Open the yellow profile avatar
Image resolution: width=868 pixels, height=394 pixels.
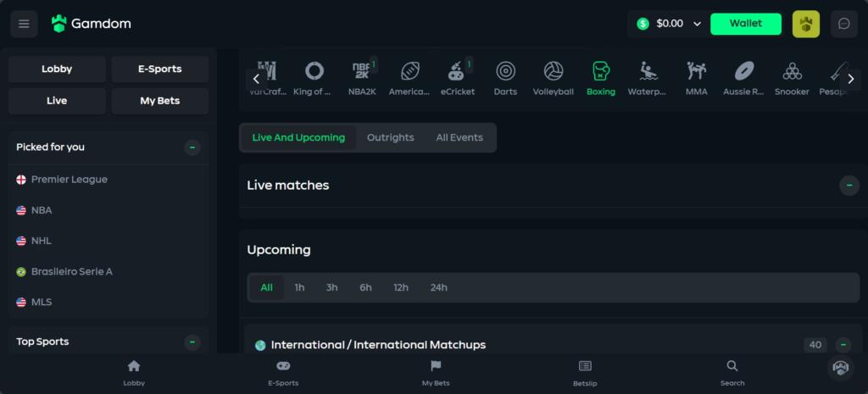coord(806,24)
